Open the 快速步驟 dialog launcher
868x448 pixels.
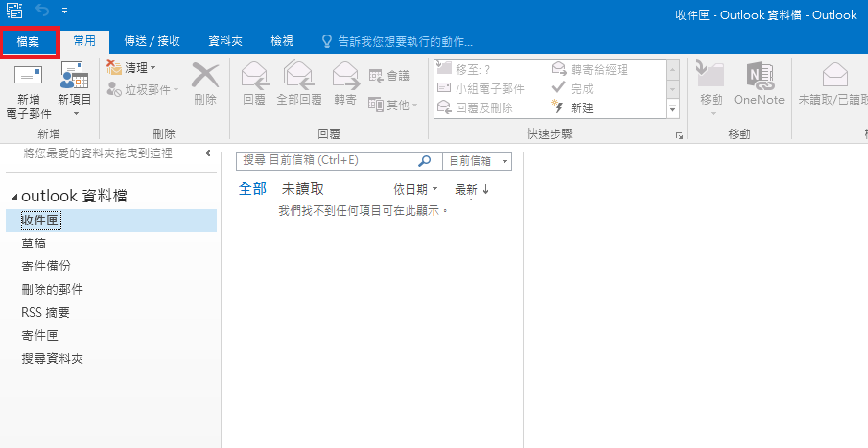point(679,135)
